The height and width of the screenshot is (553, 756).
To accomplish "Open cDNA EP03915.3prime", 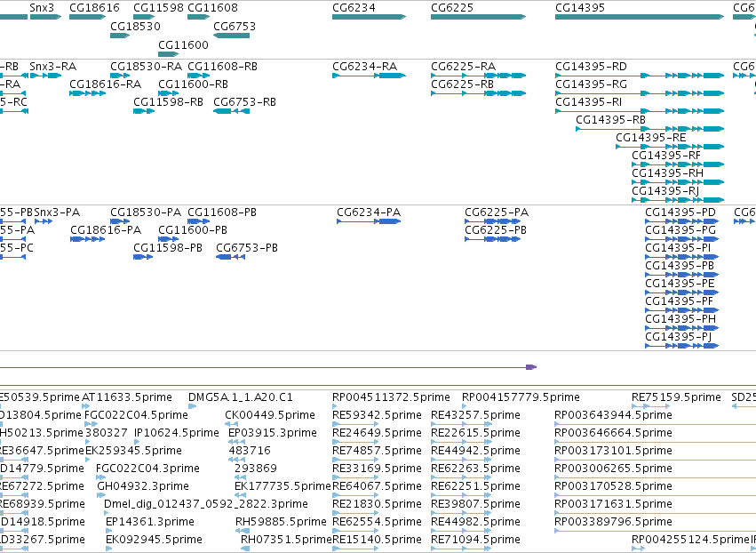I will point(273,433).
